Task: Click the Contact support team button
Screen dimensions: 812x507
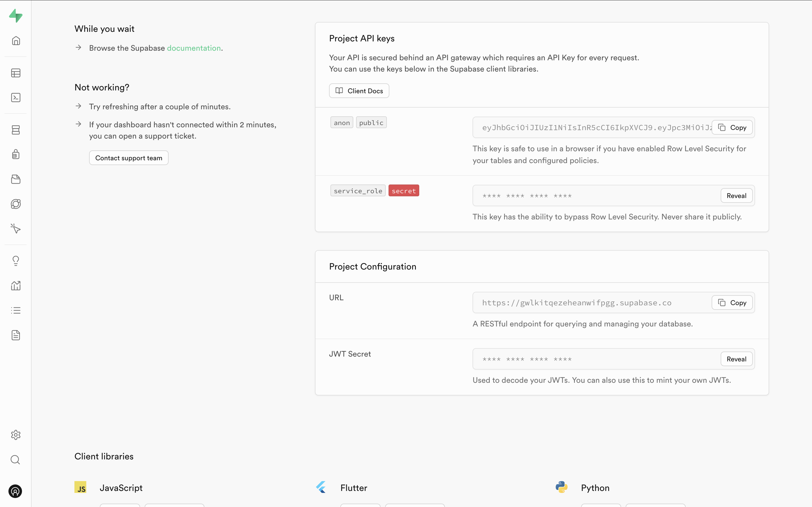Action: [x=129, y=158]
